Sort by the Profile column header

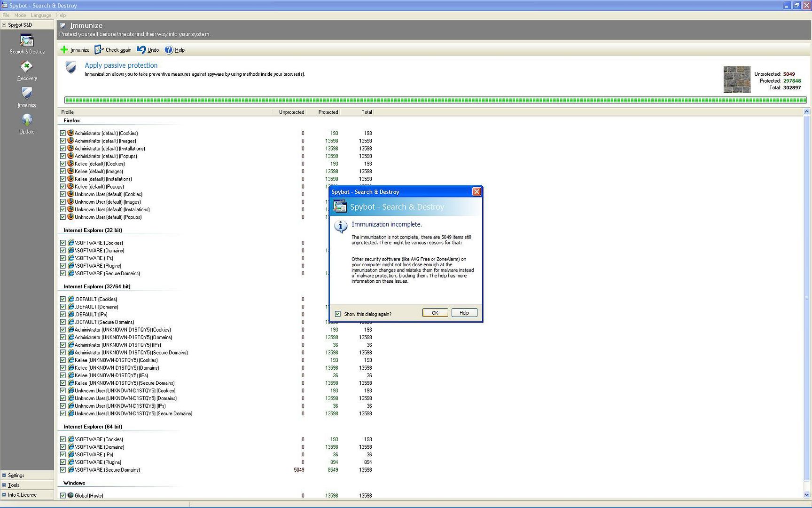(x=165, y=112)
